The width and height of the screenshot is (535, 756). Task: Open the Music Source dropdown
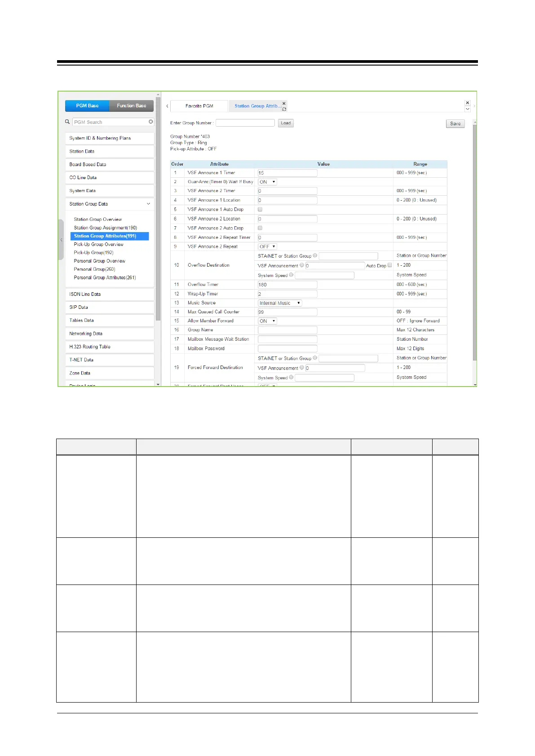280,303
